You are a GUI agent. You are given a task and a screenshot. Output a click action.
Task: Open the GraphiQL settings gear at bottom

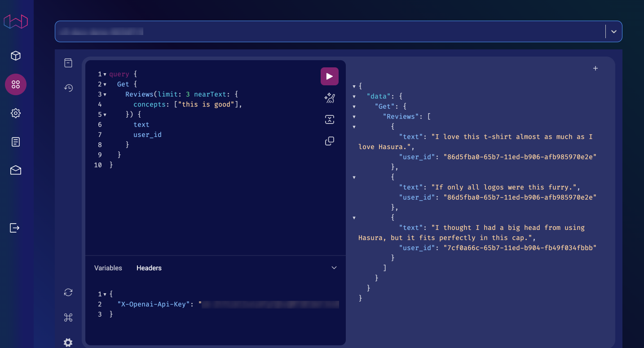[x=68, y=342]
